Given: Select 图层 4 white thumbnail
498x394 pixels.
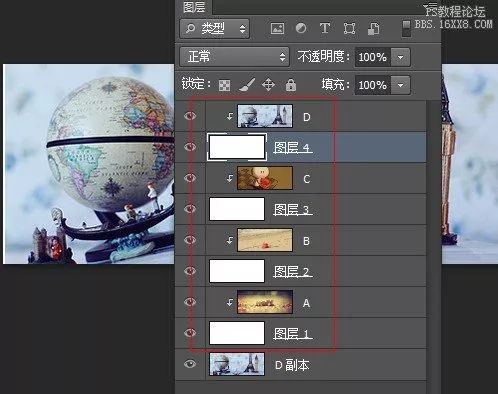Looking at the screenshot, I should [x=237, y=147].
